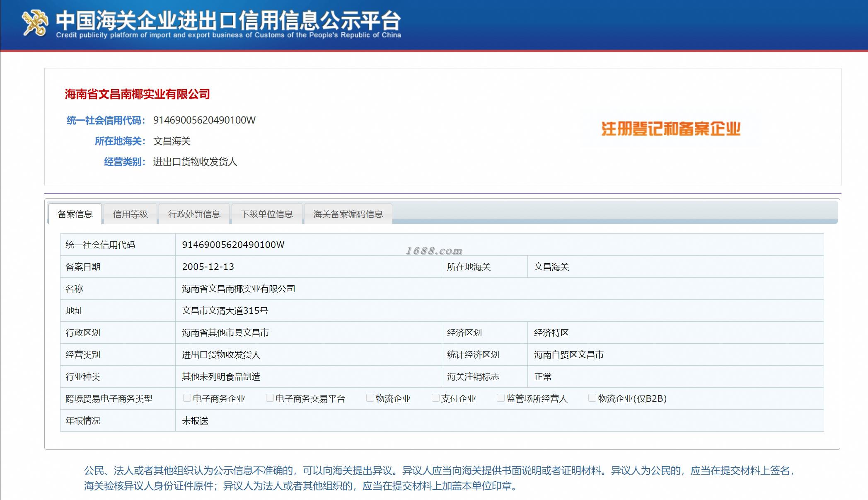This screenshot has height=500, width=868.
Task: Click the address cell 文昌市文清大道315号
Action: pyautogui.click(x=225, y=311)
